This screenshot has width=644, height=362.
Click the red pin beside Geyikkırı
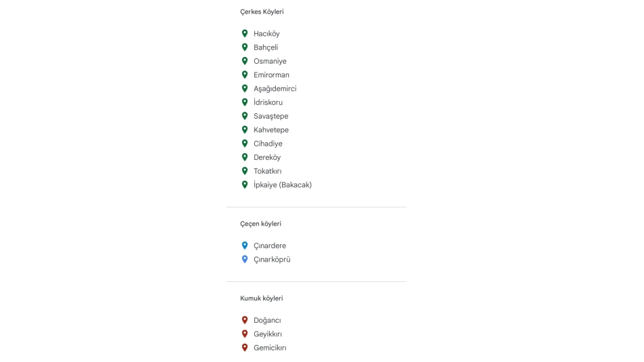pyautogui.click(x=245, y=334)
